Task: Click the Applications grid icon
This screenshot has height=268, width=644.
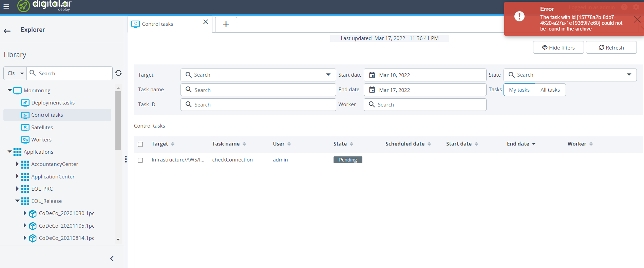Action: 17,152
